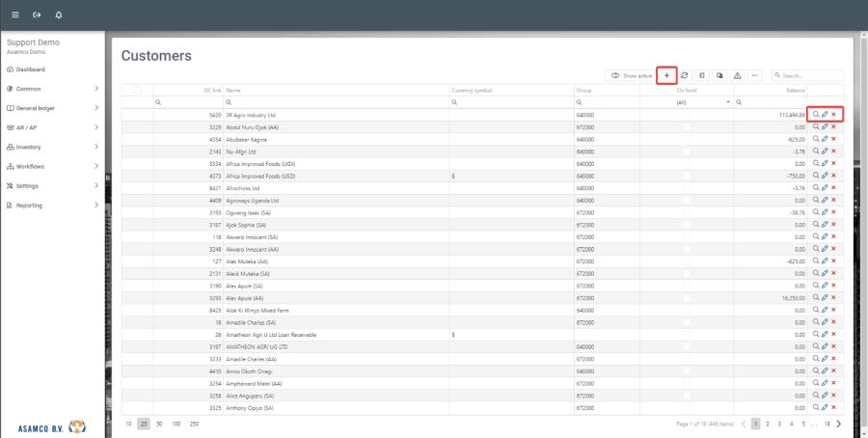Toggle On hold checkbox for 3R Agro Industry
The height and width of the screenshot is (438, 868).
pos(687,115)
